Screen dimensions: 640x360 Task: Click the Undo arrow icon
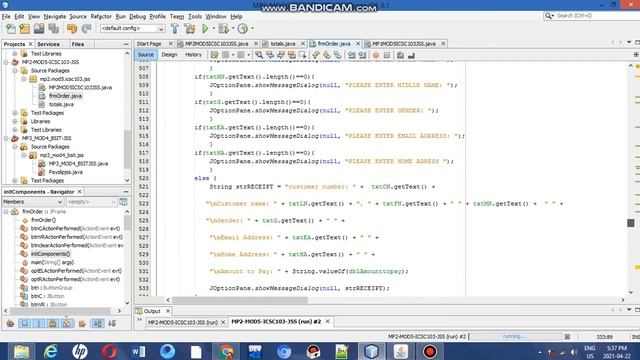click(72, 29)
